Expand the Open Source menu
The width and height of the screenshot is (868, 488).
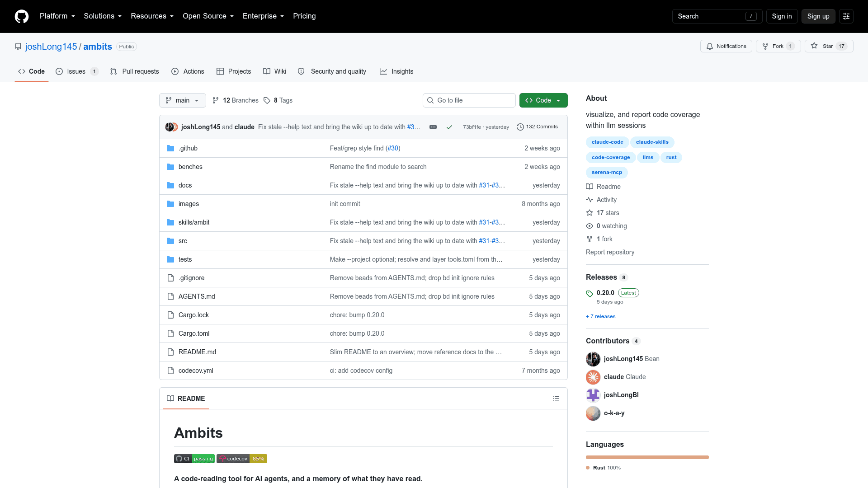pos(208,16)
